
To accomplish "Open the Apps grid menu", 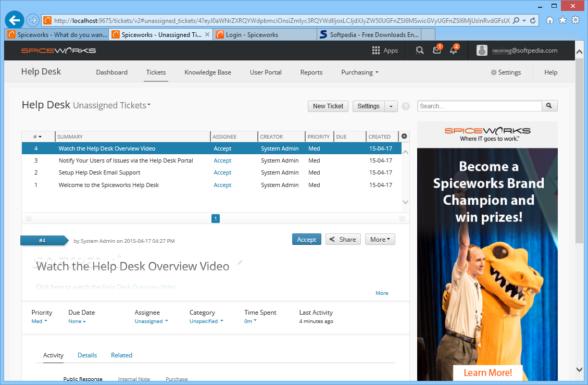I will point(385,51).
